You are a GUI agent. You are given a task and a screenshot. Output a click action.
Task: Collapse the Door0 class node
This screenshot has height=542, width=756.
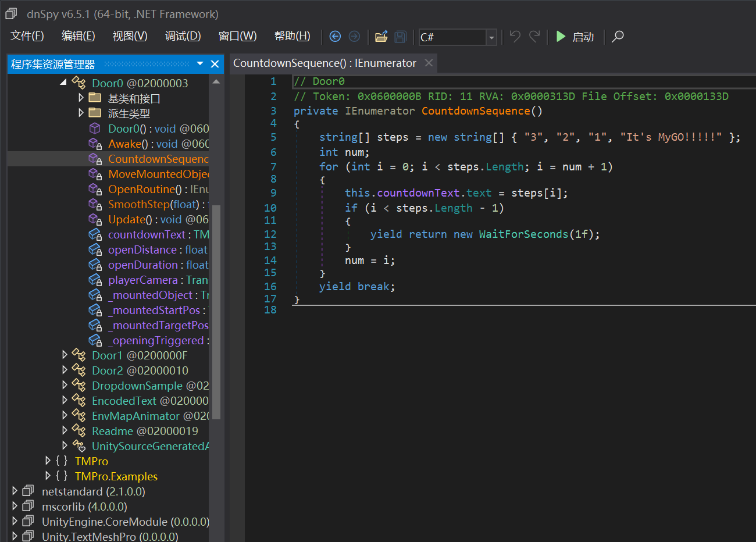(x=63, y=83)
